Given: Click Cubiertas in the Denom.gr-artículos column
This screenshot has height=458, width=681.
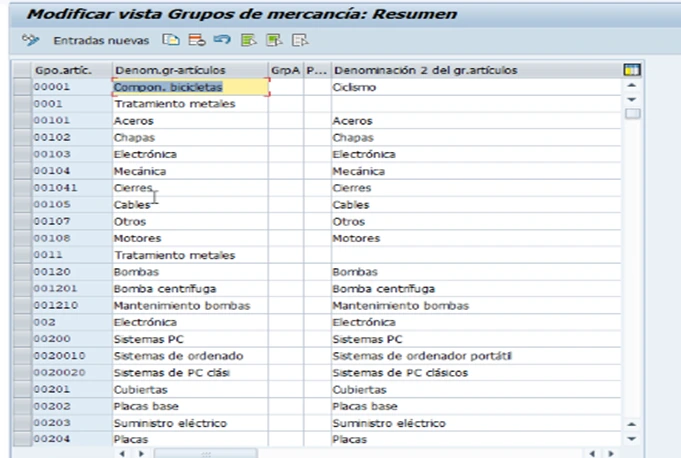Looking at the screenshot, I should [190, 390].
